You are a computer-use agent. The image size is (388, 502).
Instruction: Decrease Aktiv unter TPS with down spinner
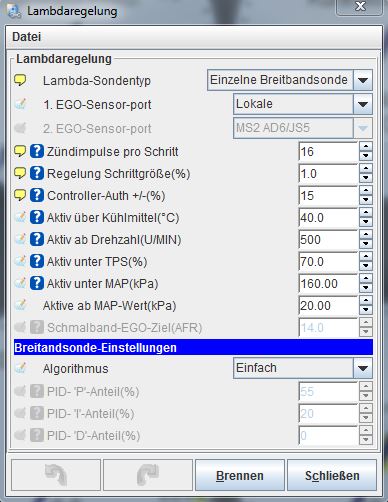click(x=366, y=266)
